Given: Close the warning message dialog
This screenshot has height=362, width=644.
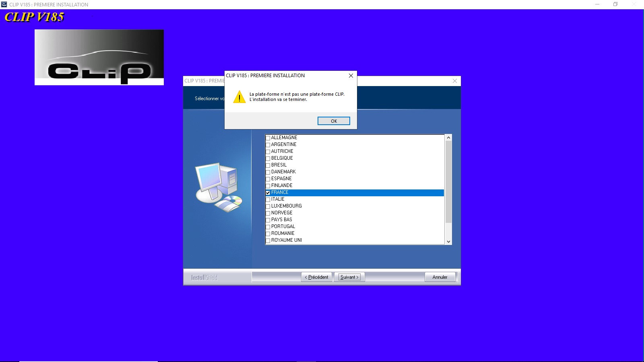Looking at the screenshot, I should point(351,76).
